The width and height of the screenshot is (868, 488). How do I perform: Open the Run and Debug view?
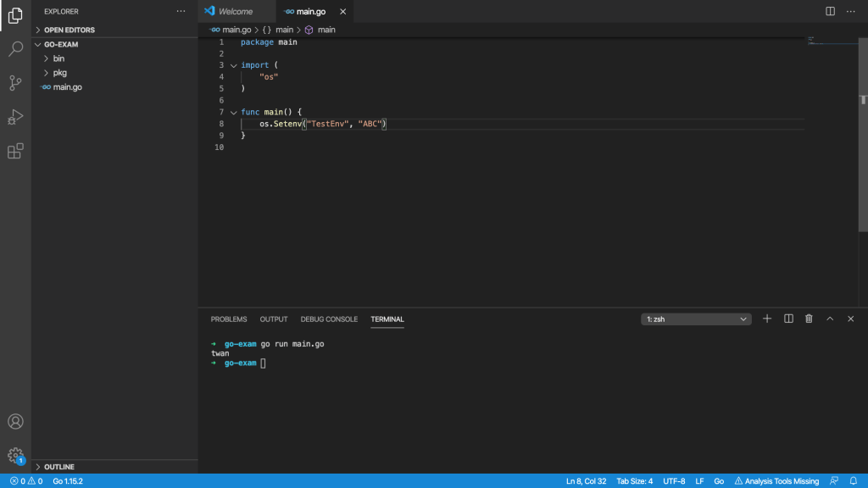pos(15,117)
